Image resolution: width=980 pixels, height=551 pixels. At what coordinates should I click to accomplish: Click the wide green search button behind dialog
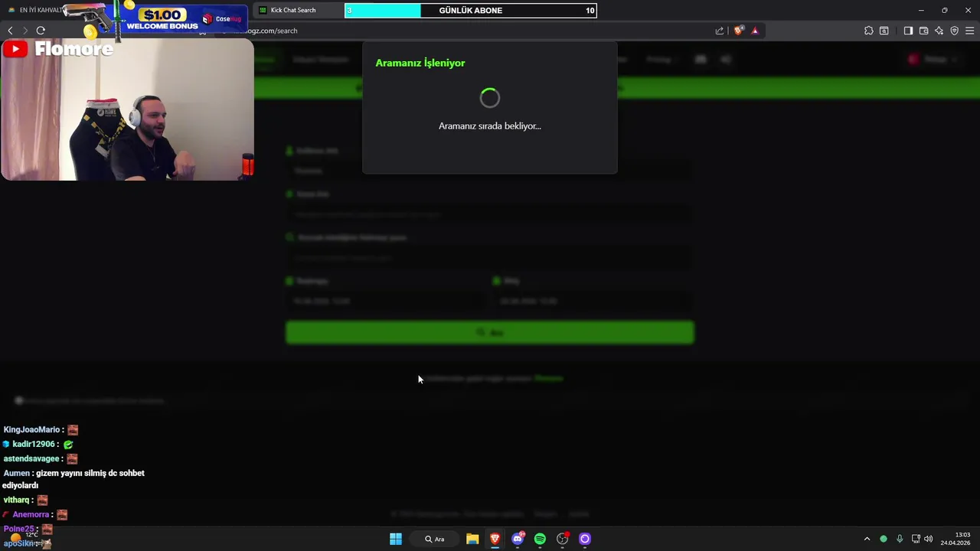[490, 332]
